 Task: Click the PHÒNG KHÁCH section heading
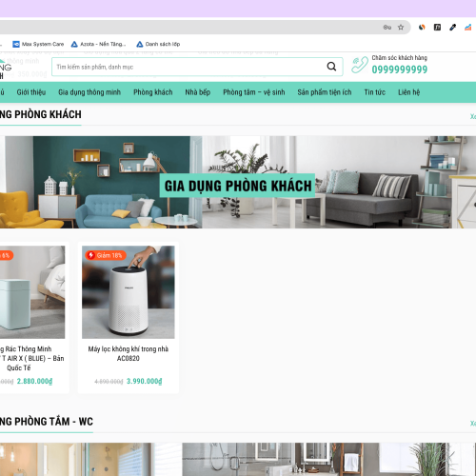41,114
